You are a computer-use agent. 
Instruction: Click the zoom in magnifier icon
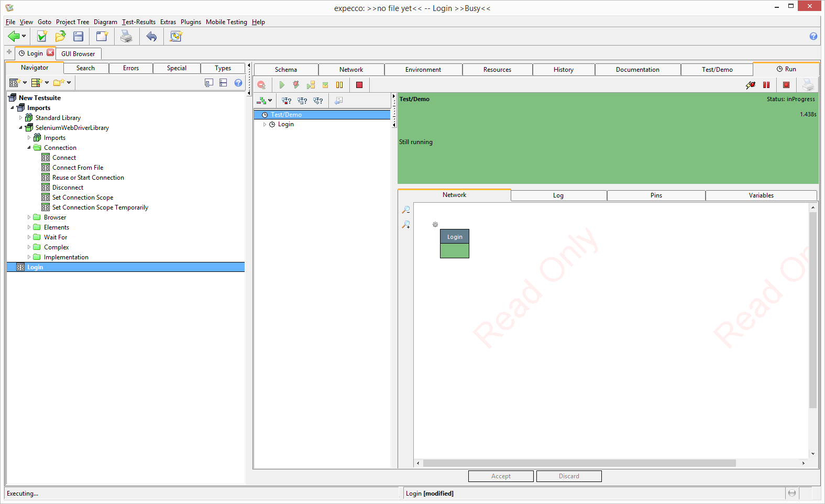click(x=406, y=225)
